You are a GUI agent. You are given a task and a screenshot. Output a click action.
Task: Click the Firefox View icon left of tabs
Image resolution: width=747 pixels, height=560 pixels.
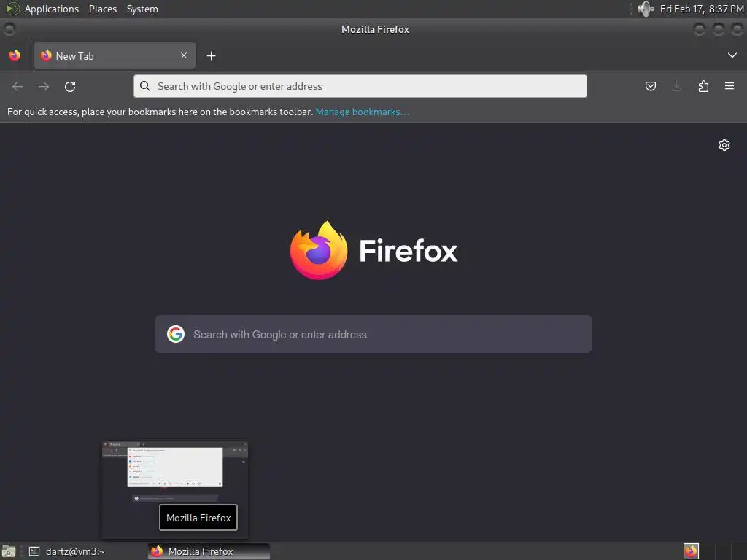[15, 55]
